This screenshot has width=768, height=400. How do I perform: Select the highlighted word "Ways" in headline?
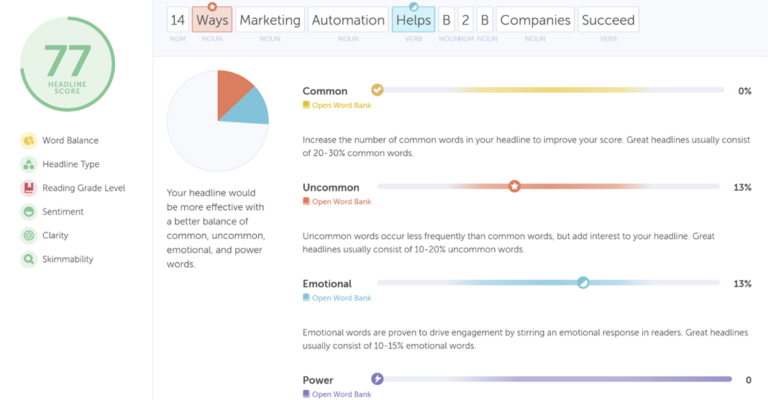click(212, 20)
